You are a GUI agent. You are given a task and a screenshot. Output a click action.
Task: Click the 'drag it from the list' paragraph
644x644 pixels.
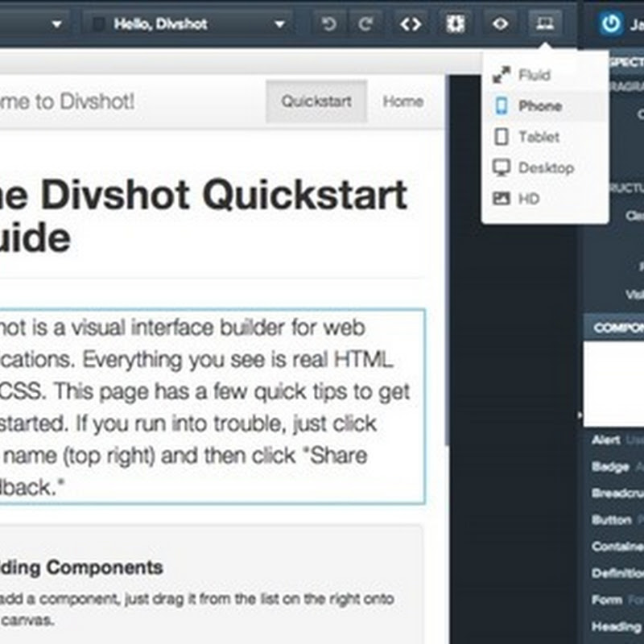pyautogui.click(x=197, y=609)
